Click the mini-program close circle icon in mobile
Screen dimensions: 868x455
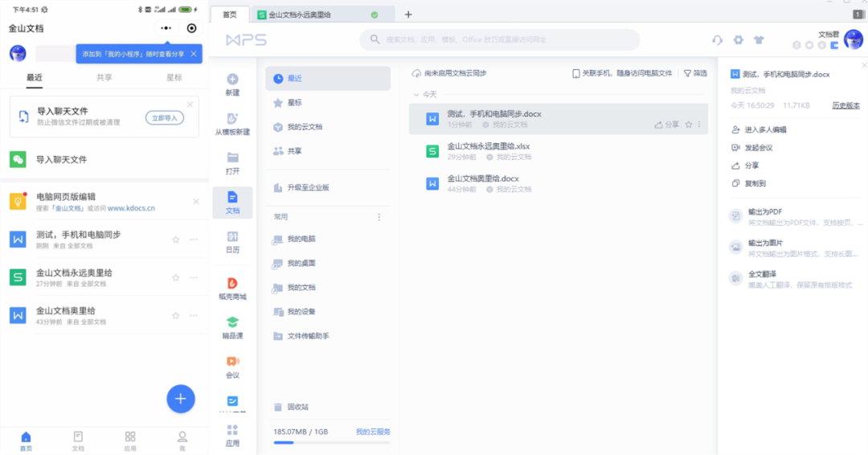click(191, 28)
